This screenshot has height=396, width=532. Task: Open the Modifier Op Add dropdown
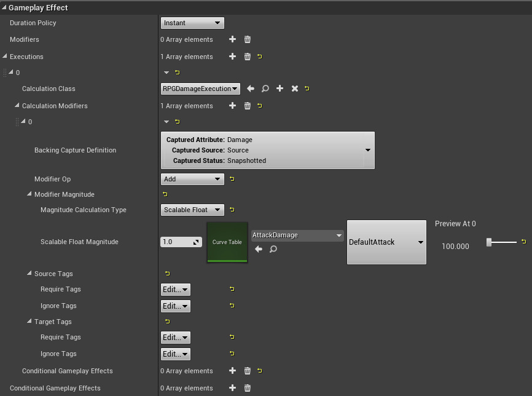point(192,179)
